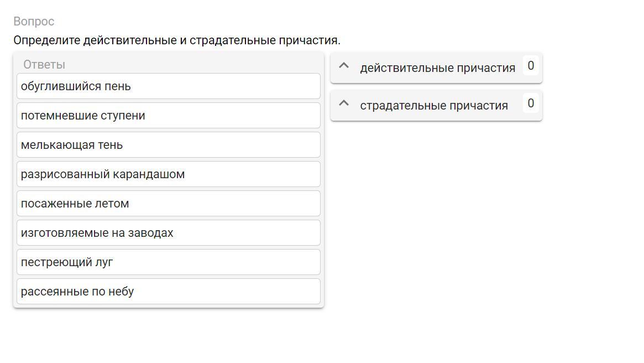Screen dimensions: 644x363
Task: Pick the 'потемневшие ступени' answer card
Action: [168, 116]
